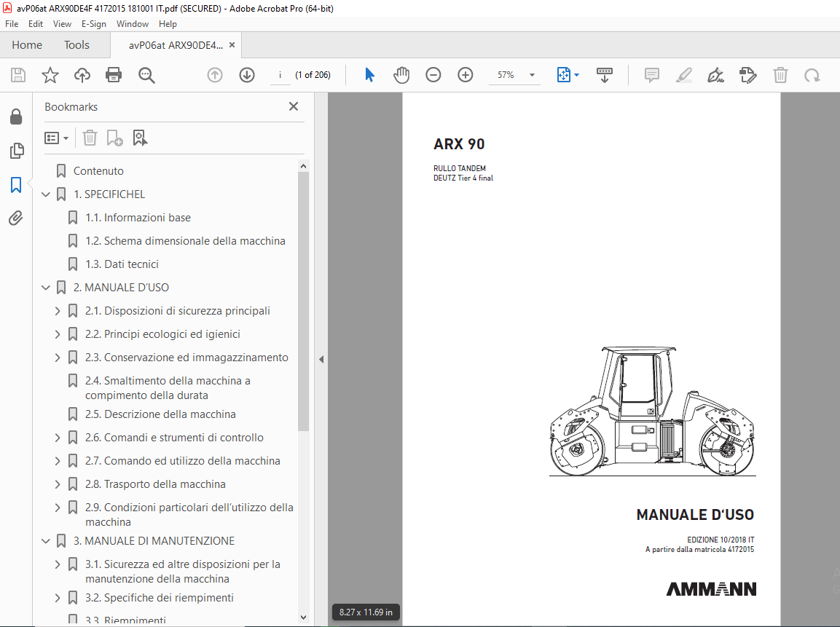Click the Fill and Sign edit icon

748,75
